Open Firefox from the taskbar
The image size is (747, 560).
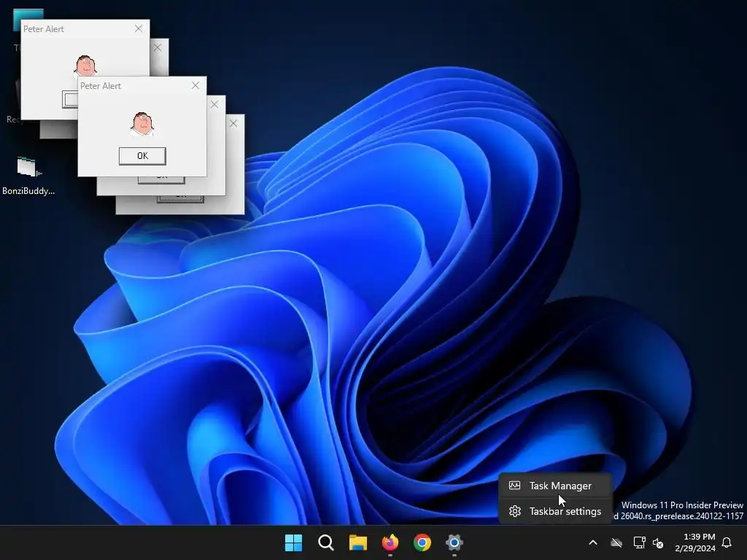click(390, 542)
